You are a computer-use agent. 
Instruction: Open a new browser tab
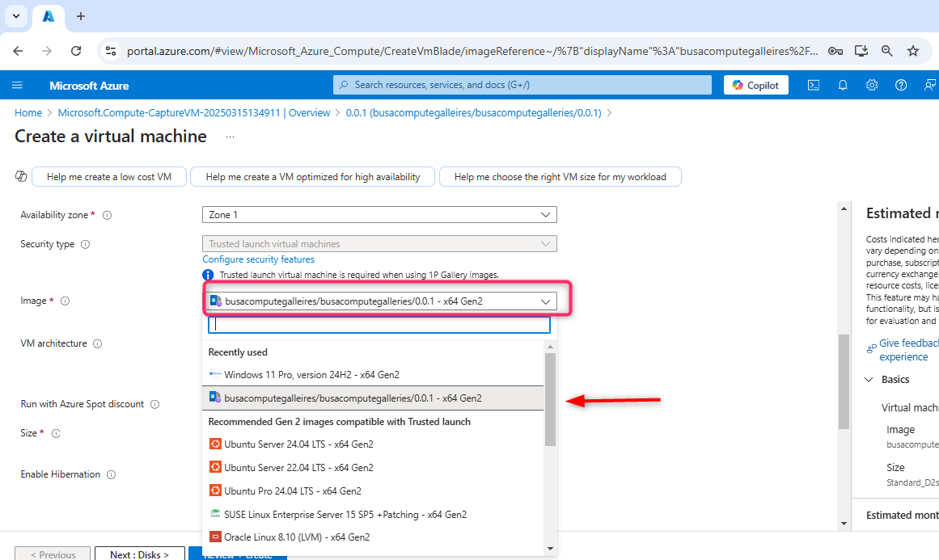pos(81,16)
